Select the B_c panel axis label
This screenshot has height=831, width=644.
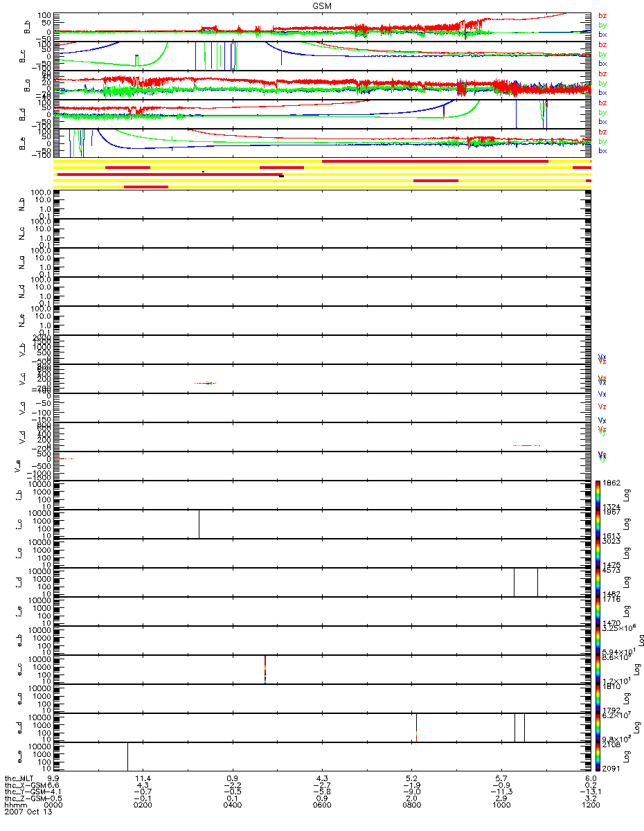click(x=21, y=56)
